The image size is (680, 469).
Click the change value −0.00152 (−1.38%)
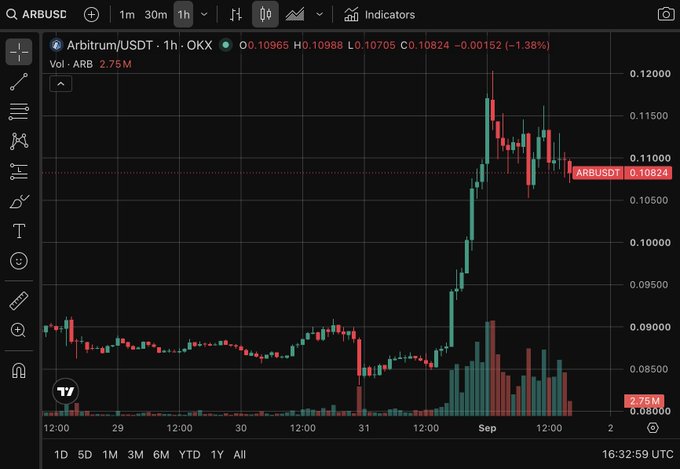[502, 45]
